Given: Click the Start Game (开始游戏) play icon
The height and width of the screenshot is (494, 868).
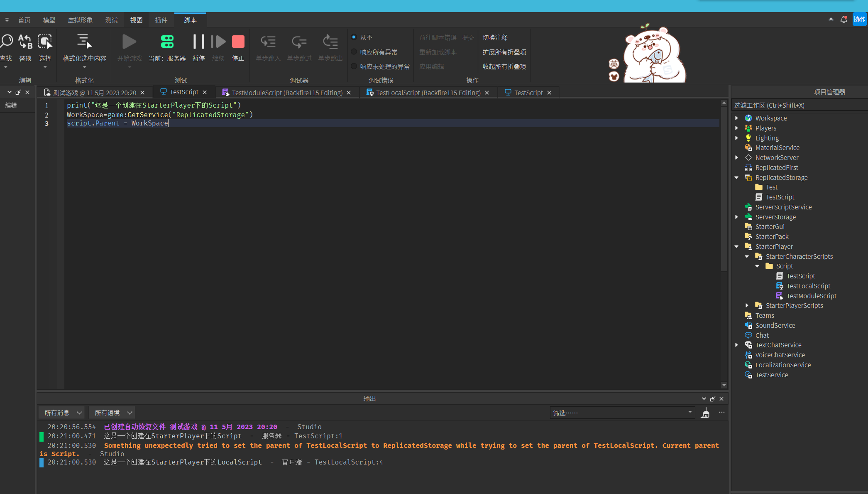Looking at the screenshot, I should [130, 42].
